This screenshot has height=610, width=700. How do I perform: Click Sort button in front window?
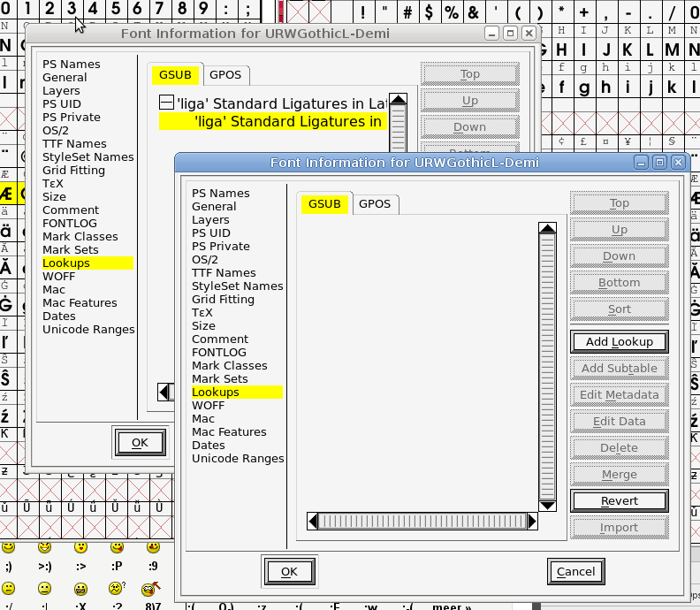coord(620,309)
